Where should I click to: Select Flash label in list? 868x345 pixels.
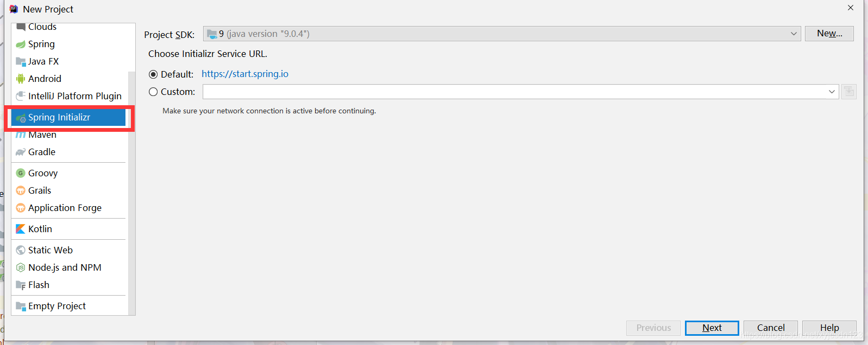[39, 285]
